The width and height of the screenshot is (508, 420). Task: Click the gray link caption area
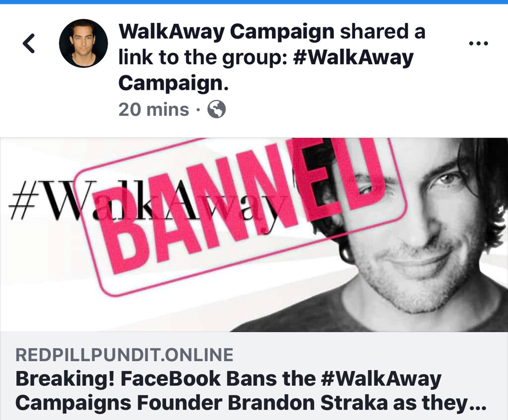(x=254, y=376)
